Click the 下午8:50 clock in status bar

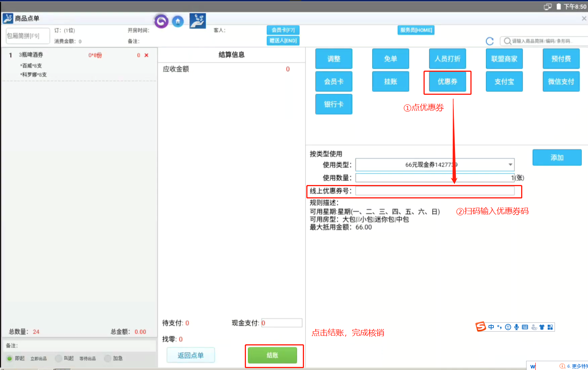(575, 7)
